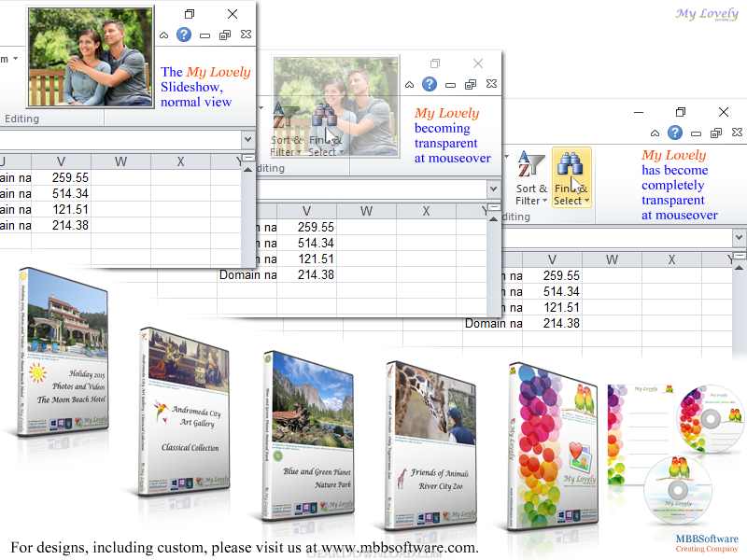The height and width of the screenshot is (560, 747).
Task: Select column V header in normal view window
Action: (x=61, y=161)
